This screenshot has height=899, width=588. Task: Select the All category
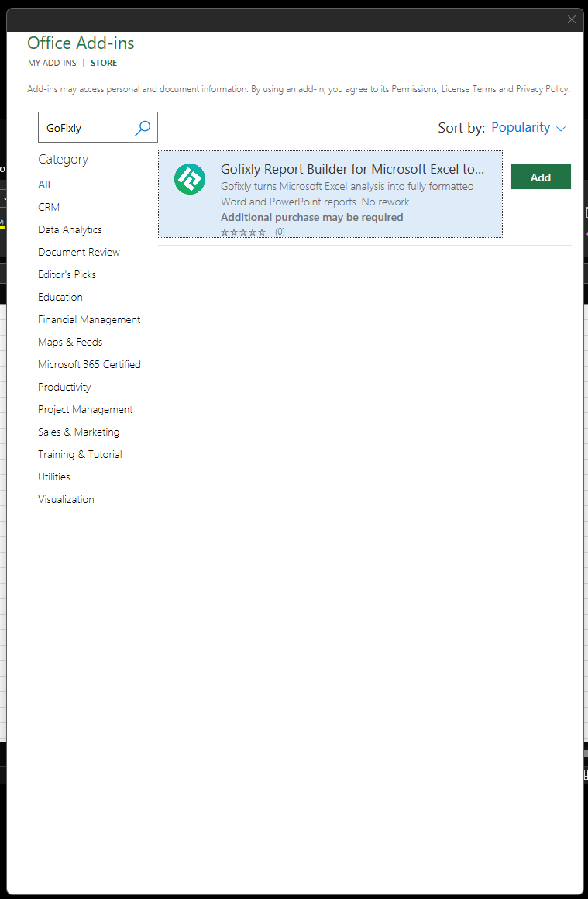(44, 184)
